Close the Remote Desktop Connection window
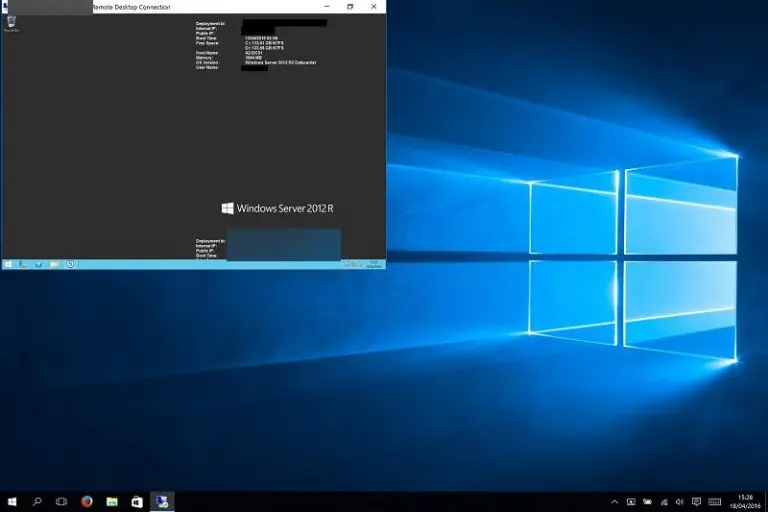The height and width of the screenshot is (512, 768). [374, 7]
